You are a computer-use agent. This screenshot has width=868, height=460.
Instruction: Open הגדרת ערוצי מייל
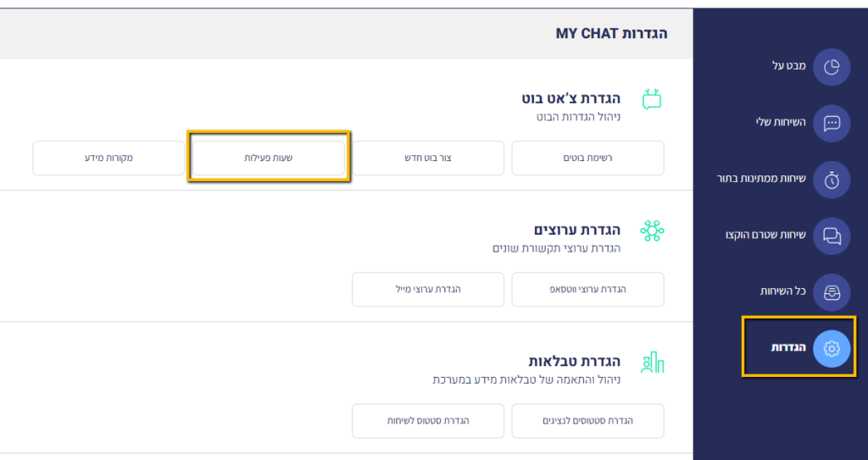click(428, 290)
